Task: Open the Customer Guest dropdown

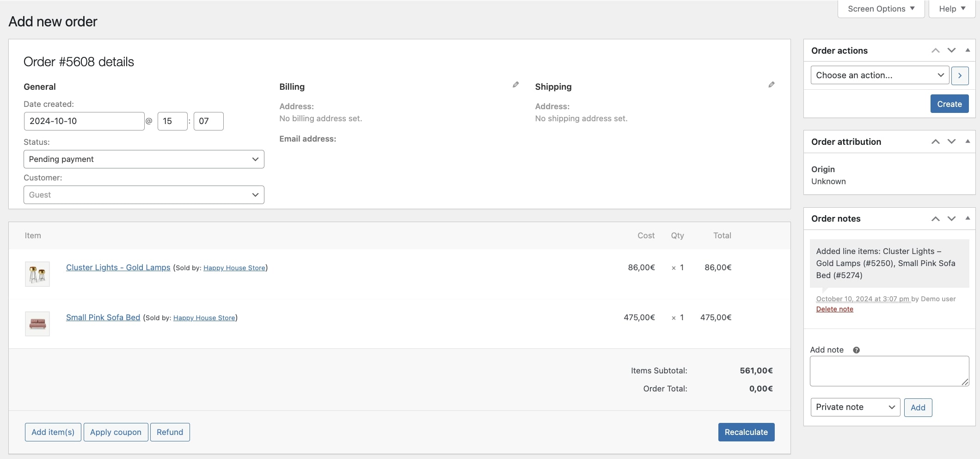Action: tap(144, 195)
